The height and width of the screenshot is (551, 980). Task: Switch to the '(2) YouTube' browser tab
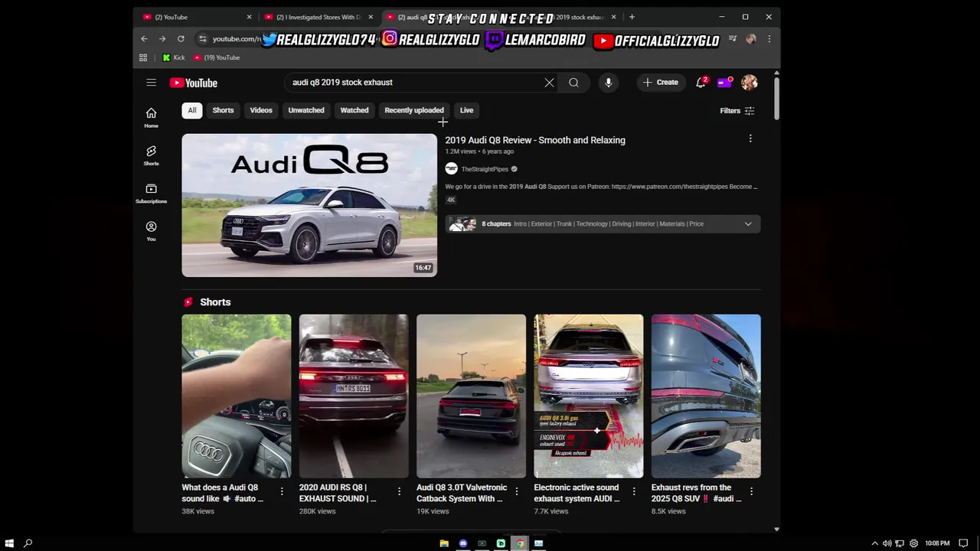point(196,17)
